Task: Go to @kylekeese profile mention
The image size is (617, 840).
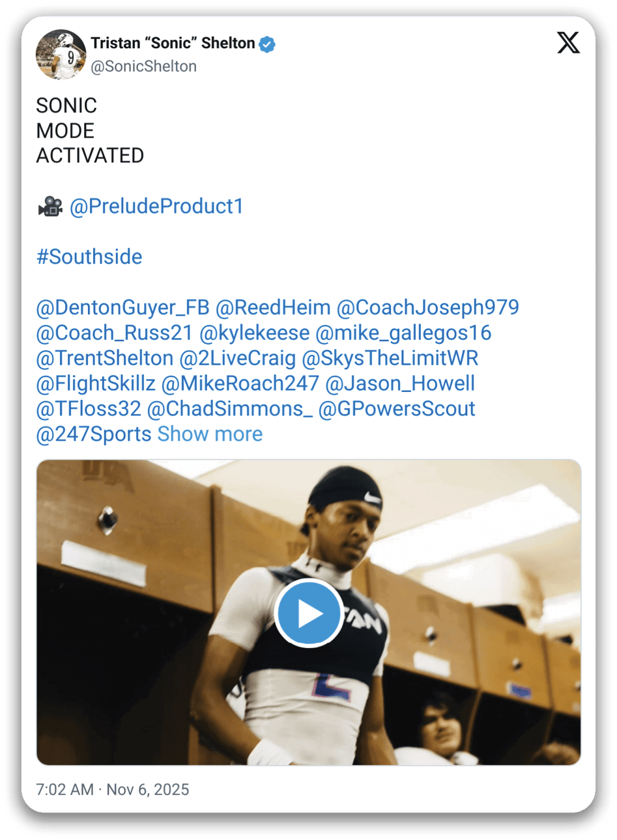Action: [254, 333]
